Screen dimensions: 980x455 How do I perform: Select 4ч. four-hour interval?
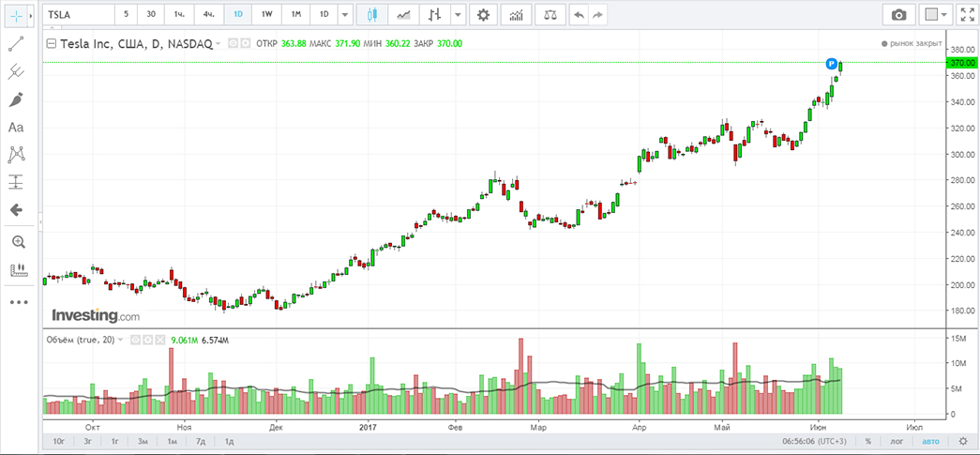pos(209,14)
